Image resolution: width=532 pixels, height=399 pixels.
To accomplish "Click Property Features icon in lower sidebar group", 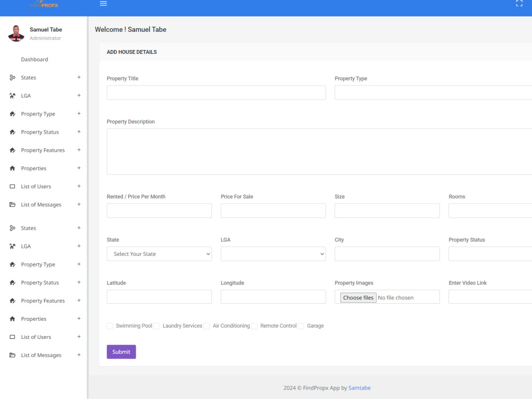I will coord(13,301).
